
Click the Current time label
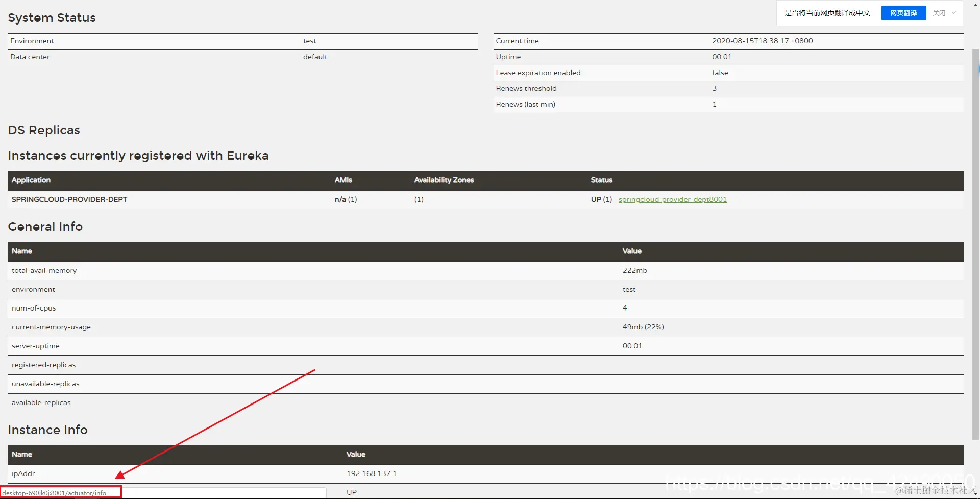517,41
